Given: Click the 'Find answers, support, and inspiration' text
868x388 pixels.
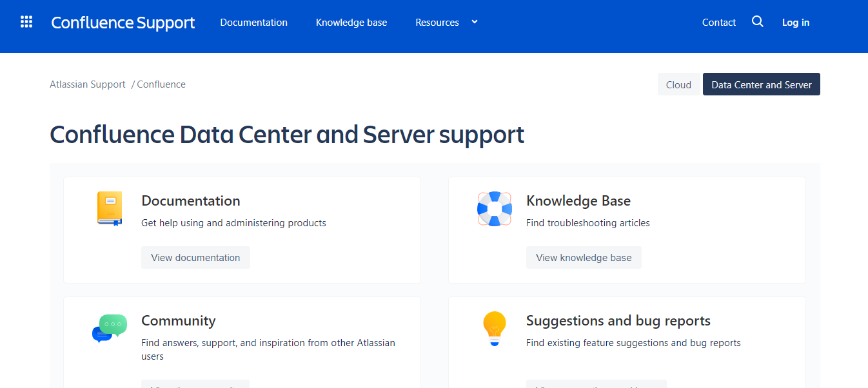Looking at the screenshot, I should click(x=268, y=349).
